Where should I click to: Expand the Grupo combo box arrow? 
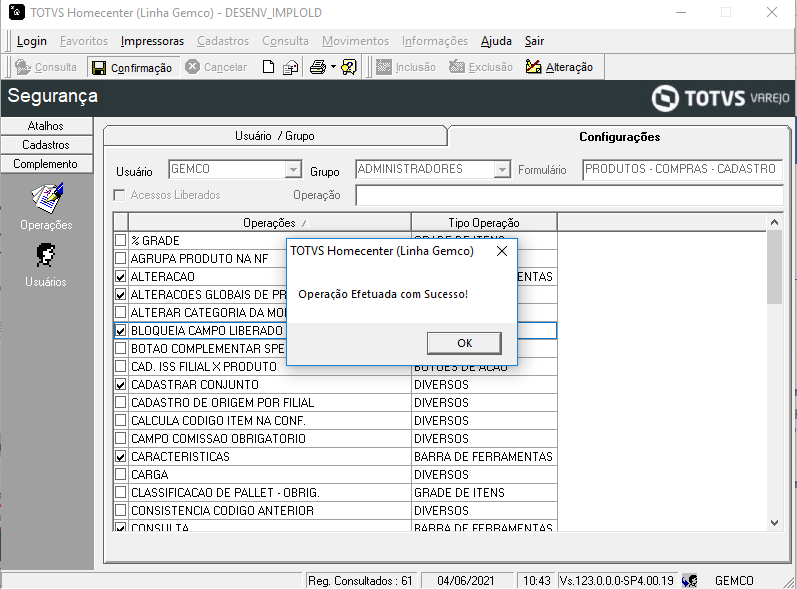(x=502, y=169)
